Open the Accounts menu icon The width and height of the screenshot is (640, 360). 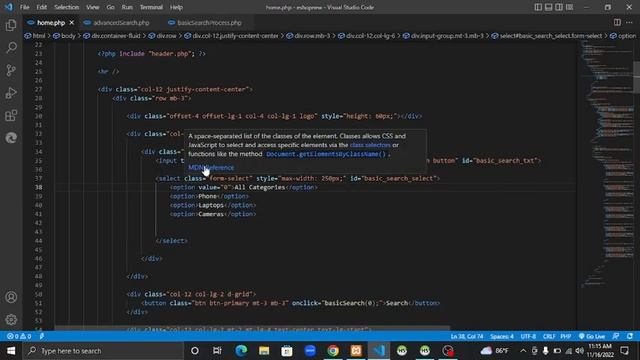coord(11,297)
